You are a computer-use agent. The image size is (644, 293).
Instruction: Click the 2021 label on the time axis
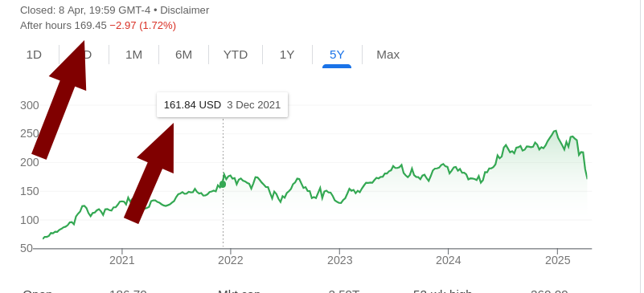[122, 260]
